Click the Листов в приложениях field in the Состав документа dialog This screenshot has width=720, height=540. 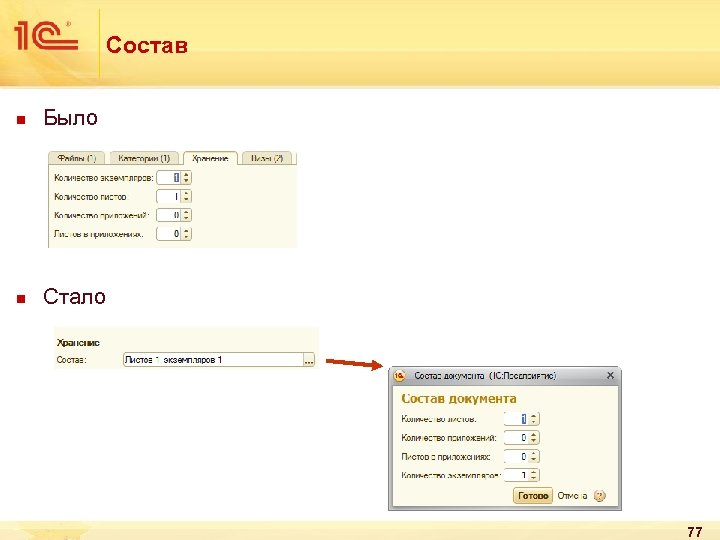coord(517,456)
